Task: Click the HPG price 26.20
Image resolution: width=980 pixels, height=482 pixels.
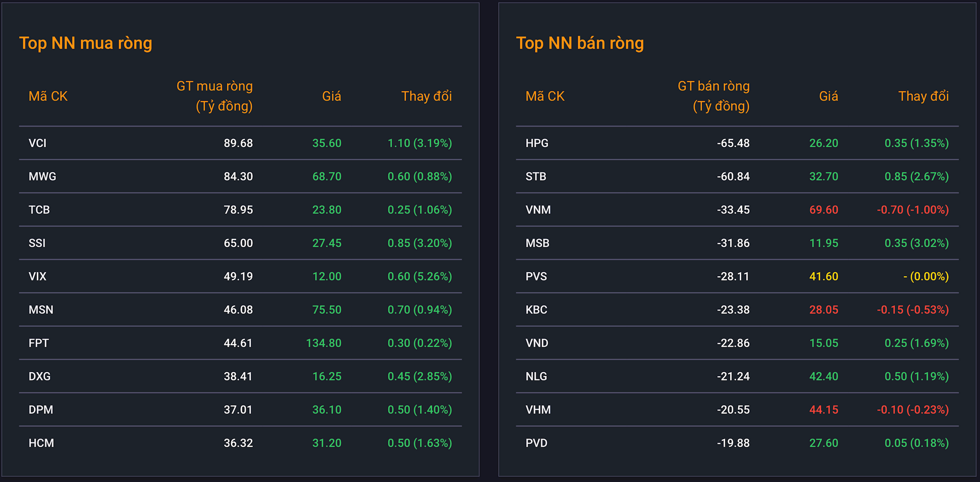Action: point(824,143)
